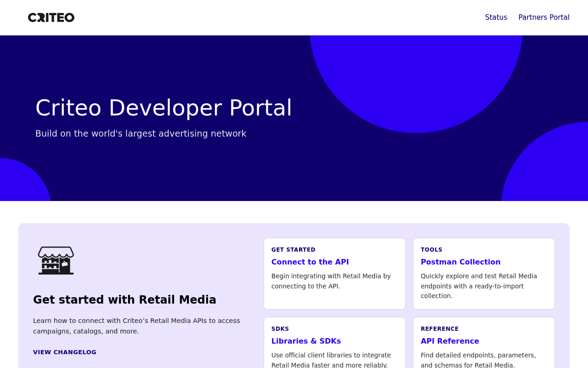The height and width of the screenshot is (368, 588).
Task: Click 'Quickly explore and test Retail Media' description
Action: [x=479, y=286]
